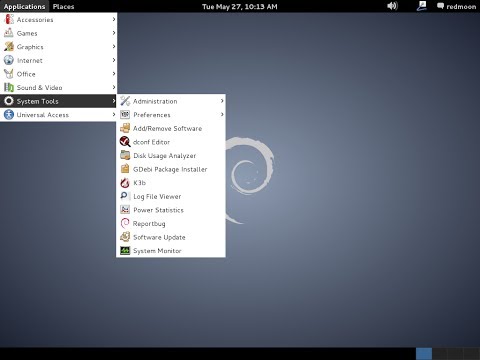Click the System Tools gear icon

point(9,101)
